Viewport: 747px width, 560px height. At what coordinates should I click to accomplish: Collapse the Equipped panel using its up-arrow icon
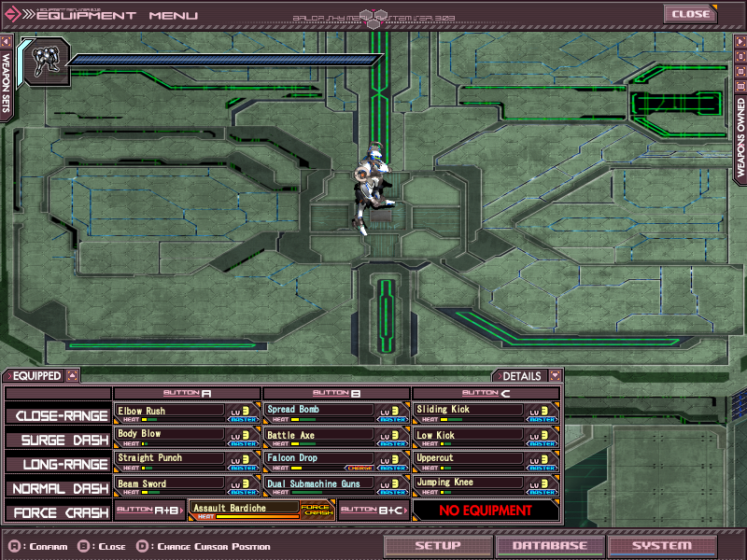72,376
